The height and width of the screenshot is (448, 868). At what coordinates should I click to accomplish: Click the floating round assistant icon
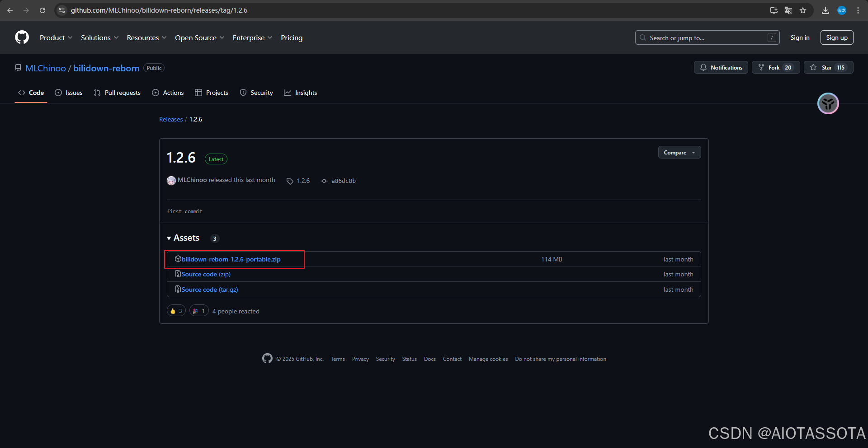828,103
